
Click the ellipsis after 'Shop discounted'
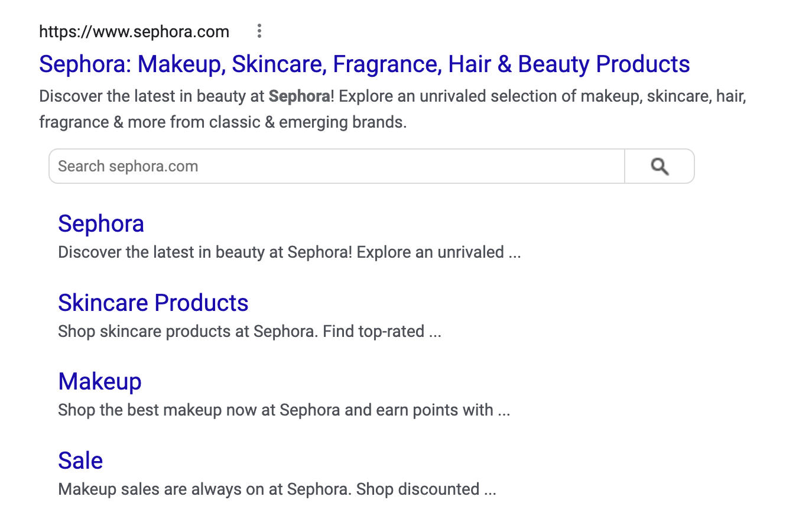point(490,491)
